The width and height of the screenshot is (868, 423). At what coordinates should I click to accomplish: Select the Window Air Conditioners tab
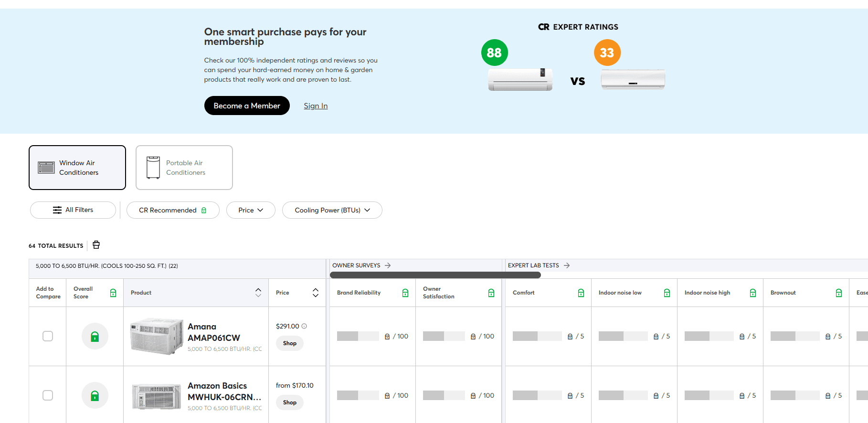[x=77, y=168]
